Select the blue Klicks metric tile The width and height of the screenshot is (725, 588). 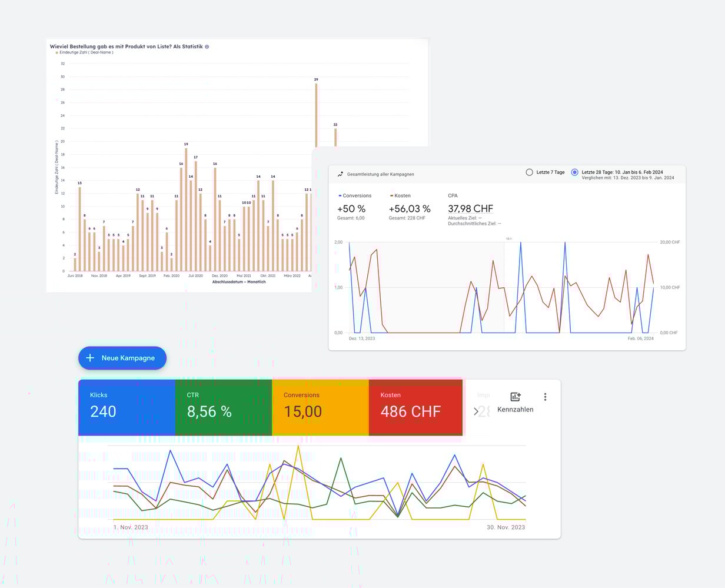pyautogui.click(x=127, y=407)
